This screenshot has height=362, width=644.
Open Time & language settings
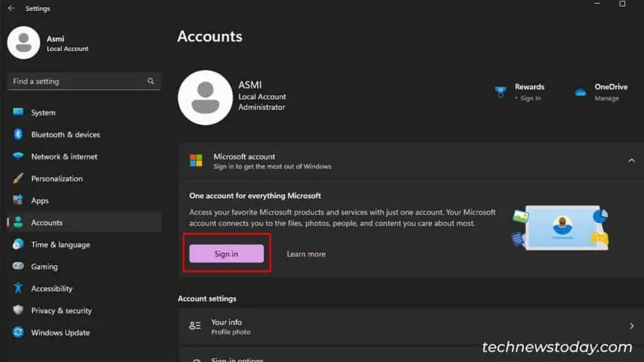point(18,244)
